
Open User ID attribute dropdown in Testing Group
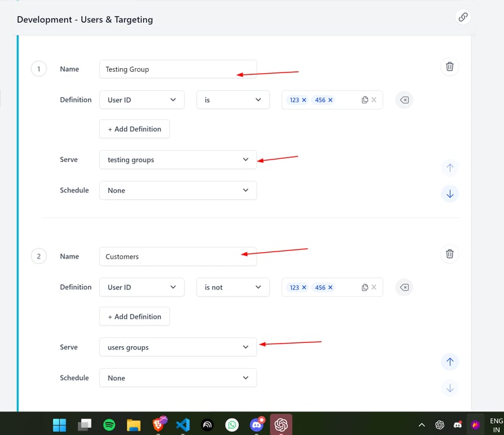click(142, 100)
